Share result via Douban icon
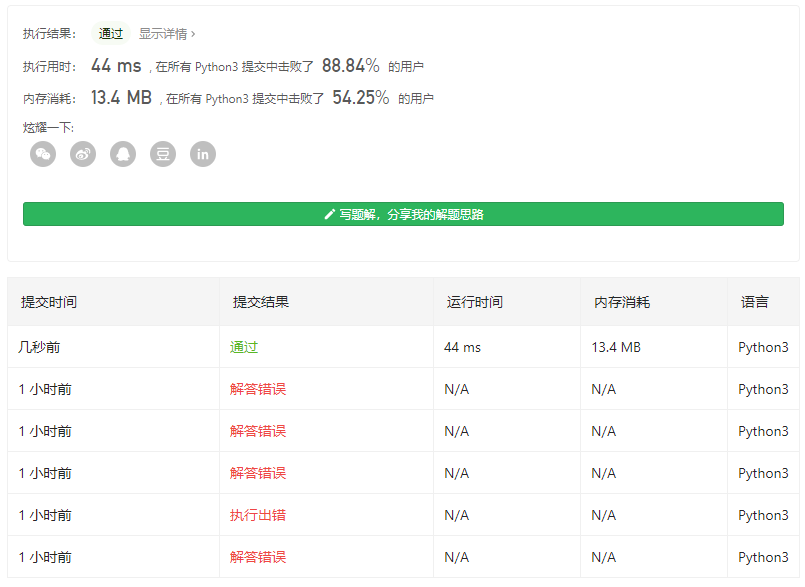Viewport: 805px width, 587px height. [x=163, y=154]
